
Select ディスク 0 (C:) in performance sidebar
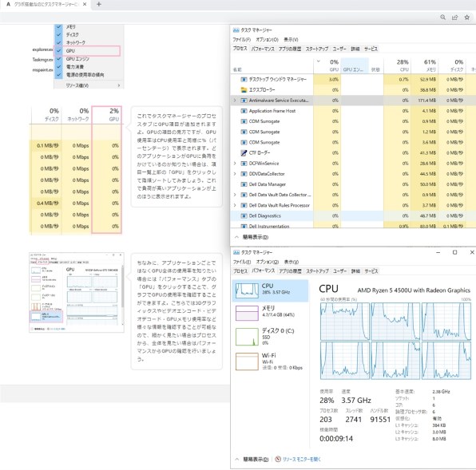point(270,336)
